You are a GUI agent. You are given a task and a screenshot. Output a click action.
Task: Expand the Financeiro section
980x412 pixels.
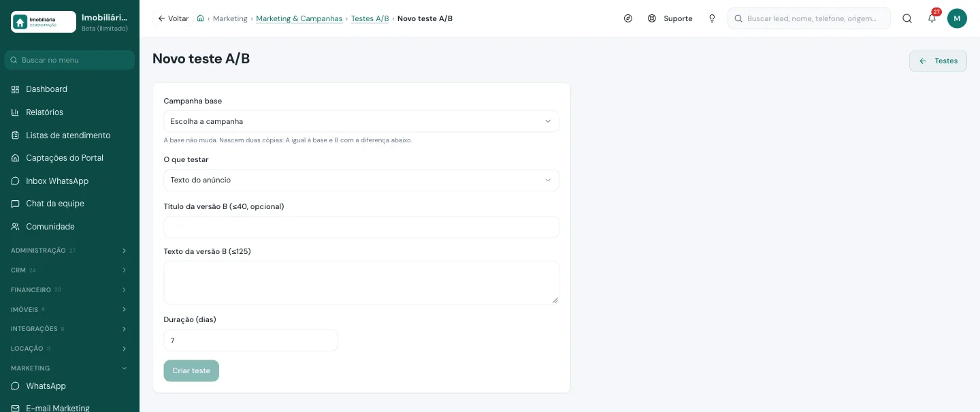point(69,290)
